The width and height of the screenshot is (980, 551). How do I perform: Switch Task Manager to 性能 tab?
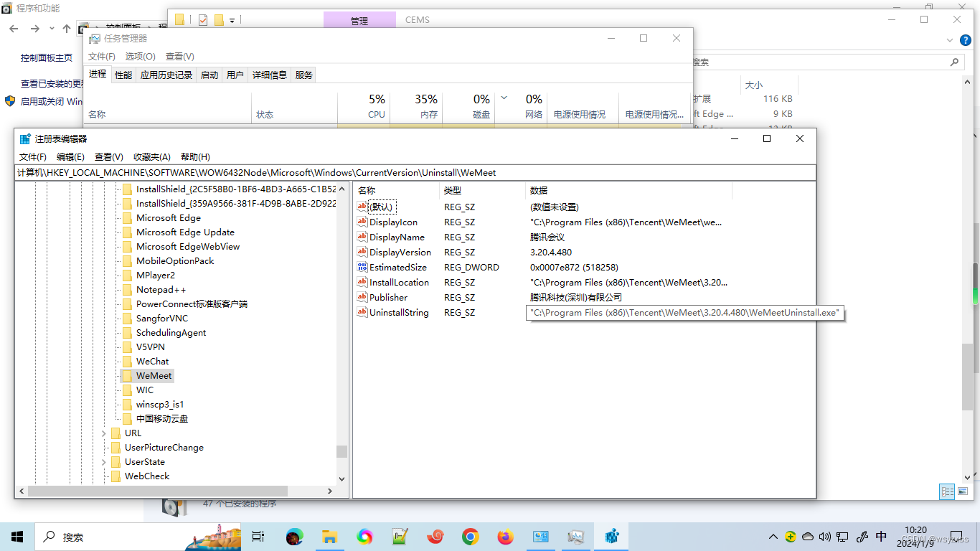pos(123,75)
